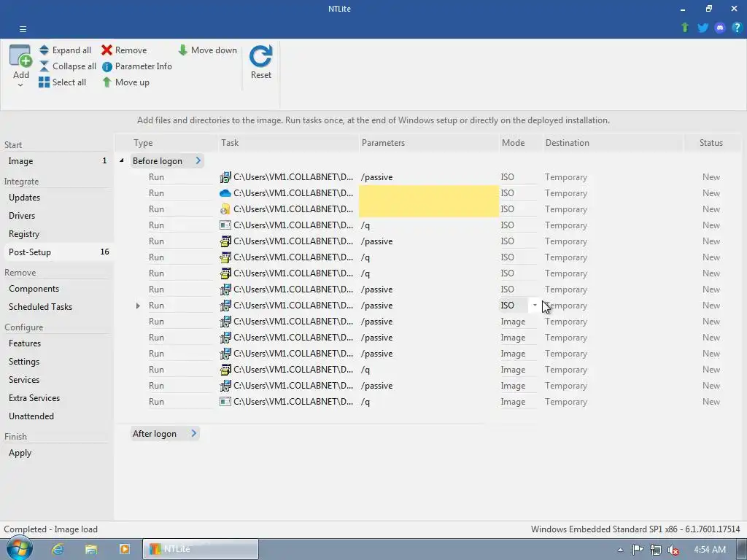
Task: Click the Status column header
Action: click(712, 143)
